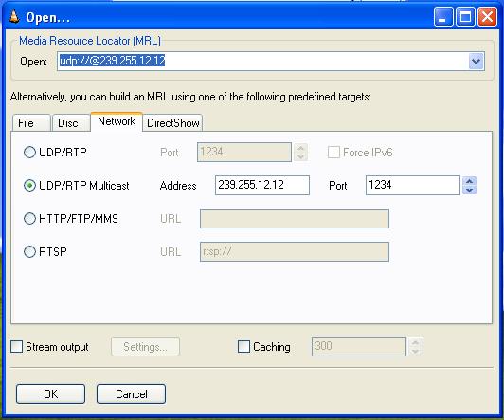This screenshot has height=420, width=504.
Task: Click the multicast Address input field
Action: [x=262, y=185]
